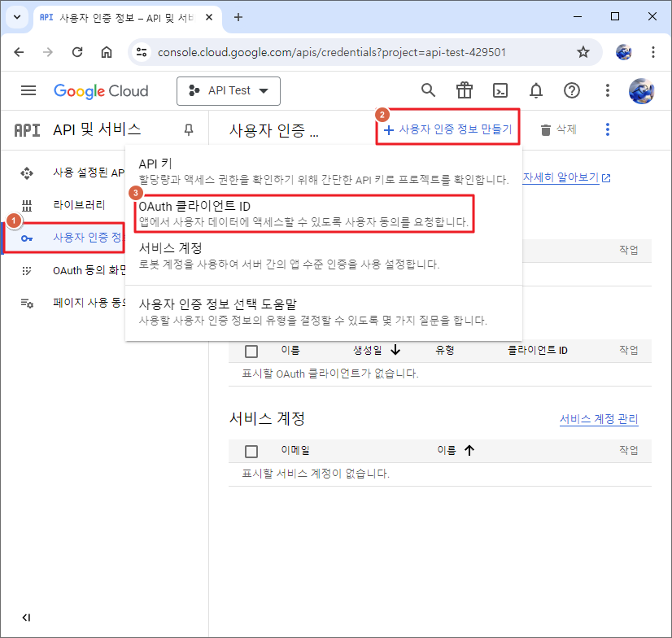Click the 이름 column header in OAuth table
Image resolution: width=672 pixels, height=638 pixels.
290,350
